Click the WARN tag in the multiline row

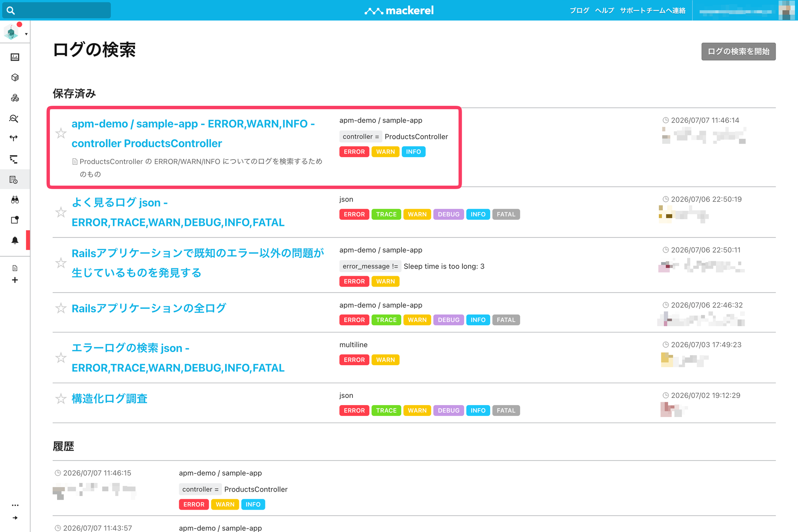(x=385, y=360)
